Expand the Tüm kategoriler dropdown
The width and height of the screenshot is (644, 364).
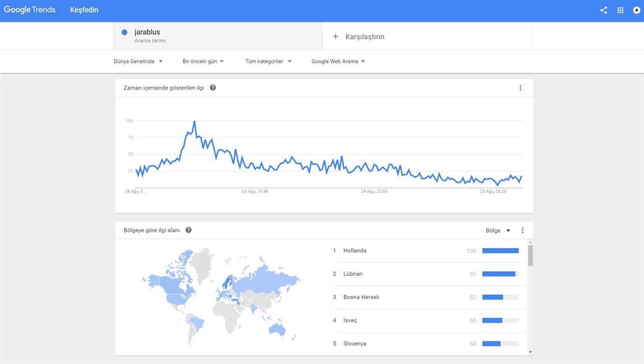click(x=268, y=61)
